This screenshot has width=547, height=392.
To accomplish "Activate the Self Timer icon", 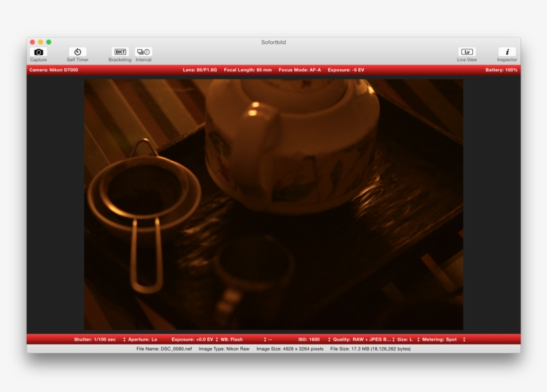I will 78,53.
